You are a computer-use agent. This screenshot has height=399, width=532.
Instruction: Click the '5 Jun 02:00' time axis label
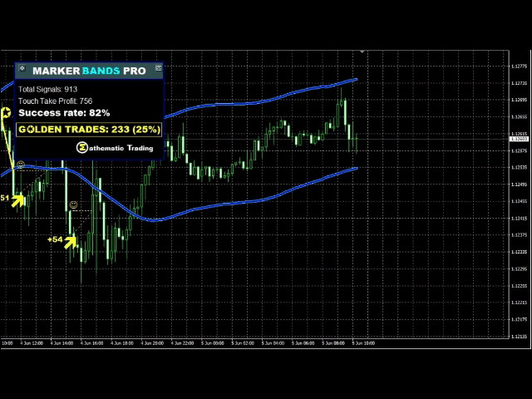[x=243, y=343]
